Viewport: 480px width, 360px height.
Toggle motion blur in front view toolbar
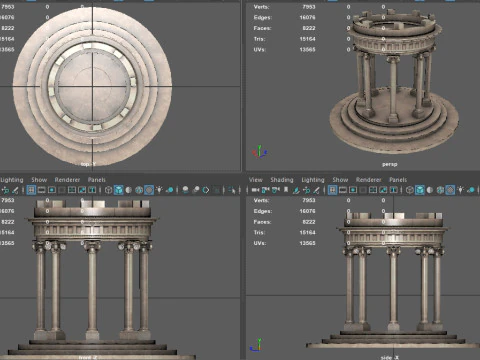coord(196,190)
